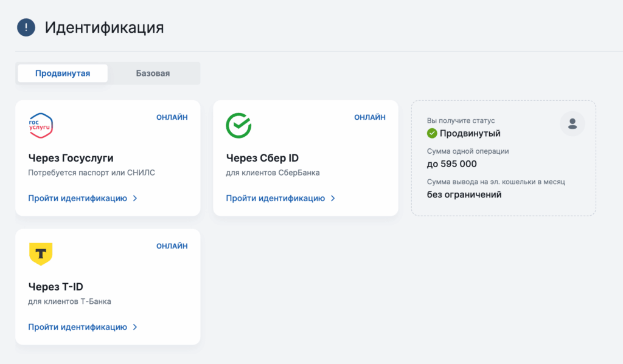The width and height of the screenshot is (623, 364).
Task: Open Пройти идентификацию link for T-ID
Action: point(83,327)
